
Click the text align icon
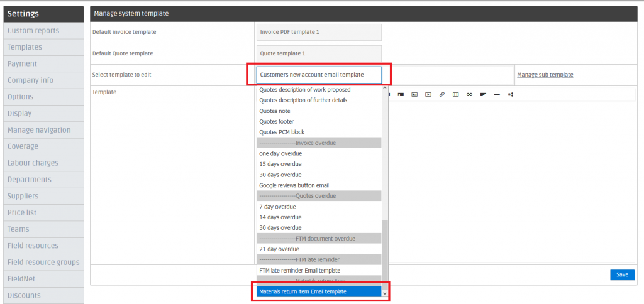(x=483, y=94)
